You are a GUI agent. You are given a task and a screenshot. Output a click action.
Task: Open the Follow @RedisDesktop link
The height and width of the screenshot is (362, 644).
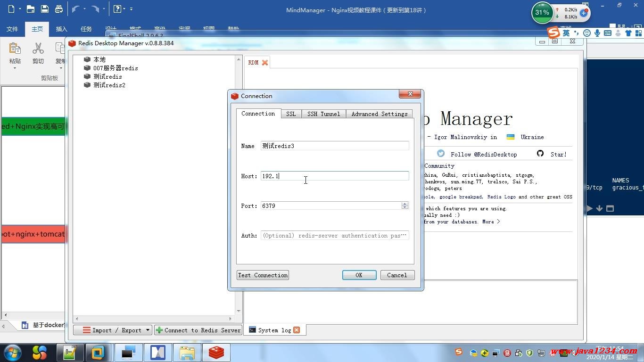point(484,154)
